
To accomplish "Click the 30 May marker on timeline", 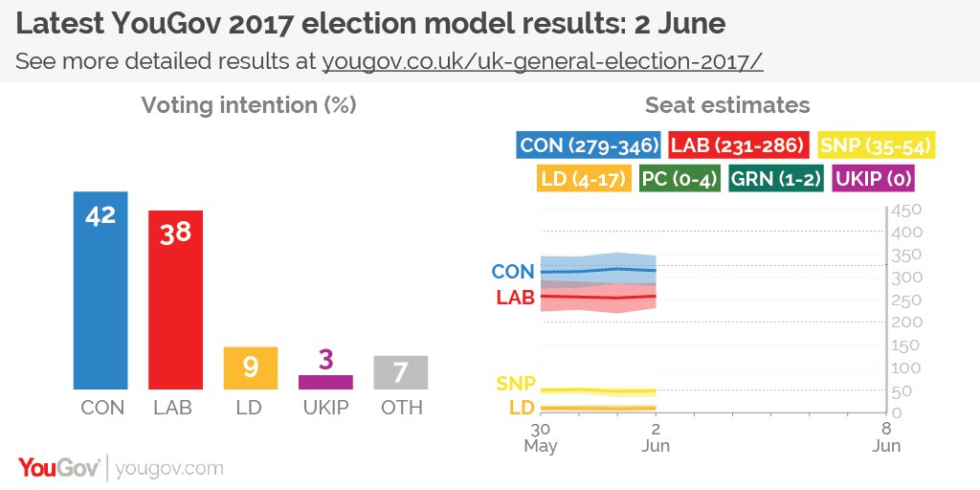I will click(x=541, y=436).
